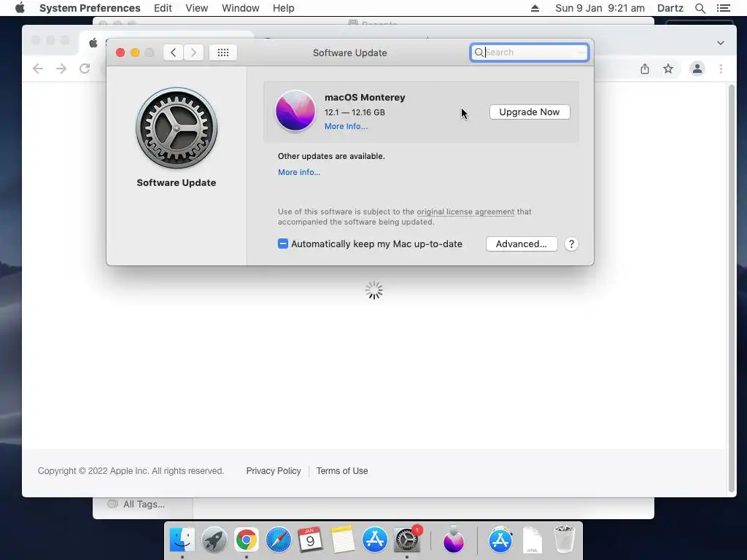The width and height of the screenshot is (747, 560).
Task: Open the Edit menu
Action: point(163,8)
